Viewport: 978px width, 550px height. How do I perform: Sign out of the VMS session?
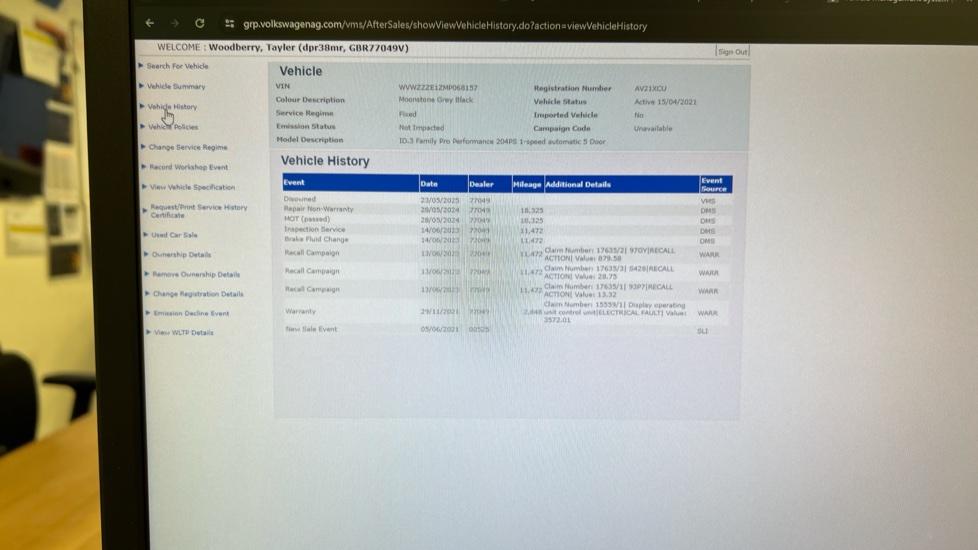pos(732,52)
